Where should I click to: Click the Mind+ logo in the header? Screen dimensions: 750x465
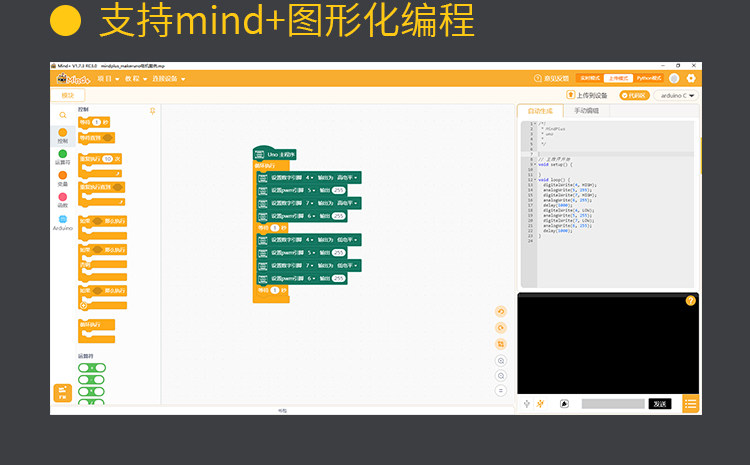pyautogui.click(x=73, y=78)
